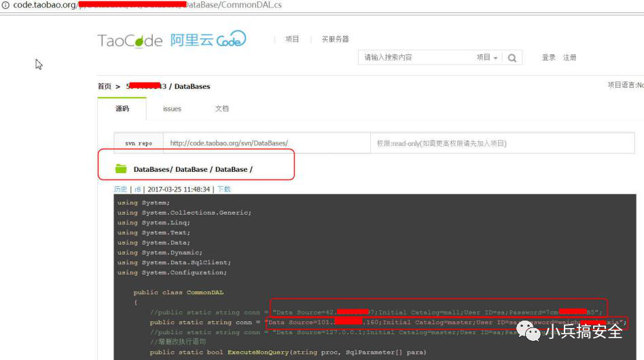Image resolution: width=644 pixels, height=360 pixels.
Task: Click the green folder icon
Action: (121, 168)
